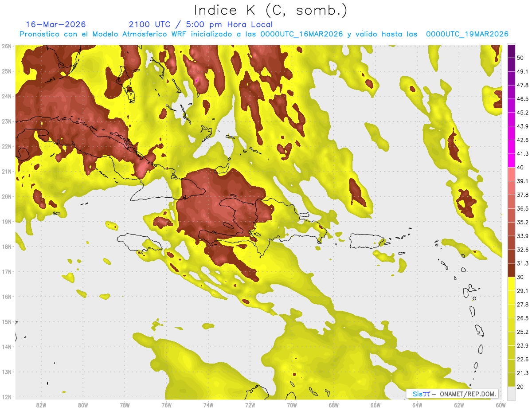This screenshot has height=411, width=532.
Task: Click the '22.6' color scale label
Action: click(523, 360)
